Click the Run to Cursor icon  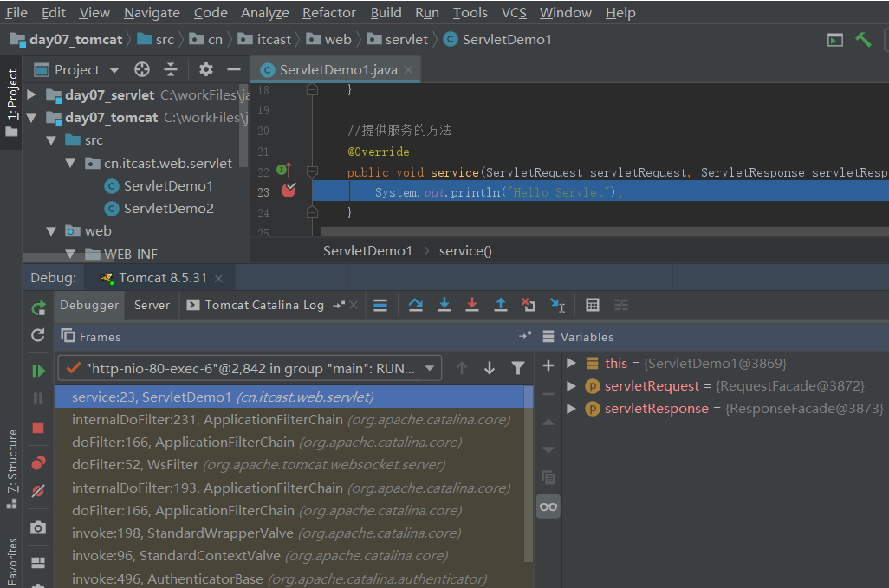557,305
